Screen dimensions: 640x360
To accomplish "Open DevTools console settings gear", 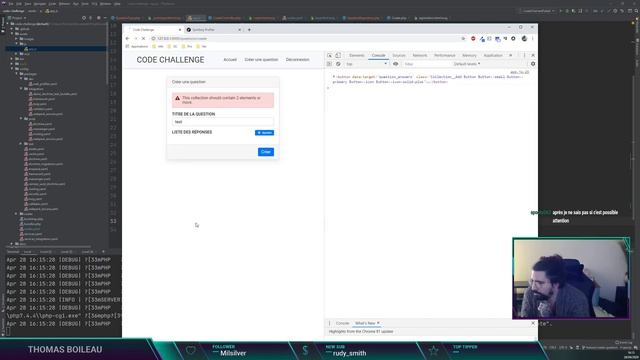I will pyautogui.click(x=533, y=64).
